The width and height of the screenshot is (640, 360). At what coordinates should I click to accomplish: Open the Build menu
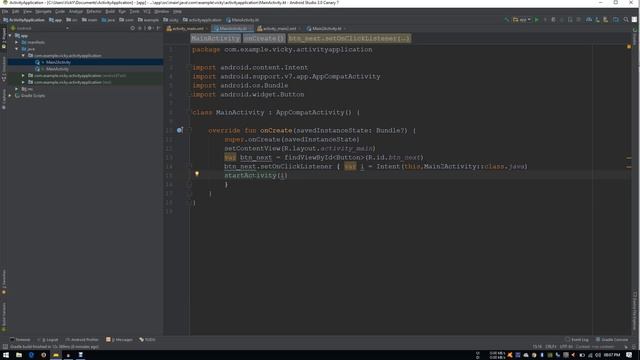[x=110, y=11]
